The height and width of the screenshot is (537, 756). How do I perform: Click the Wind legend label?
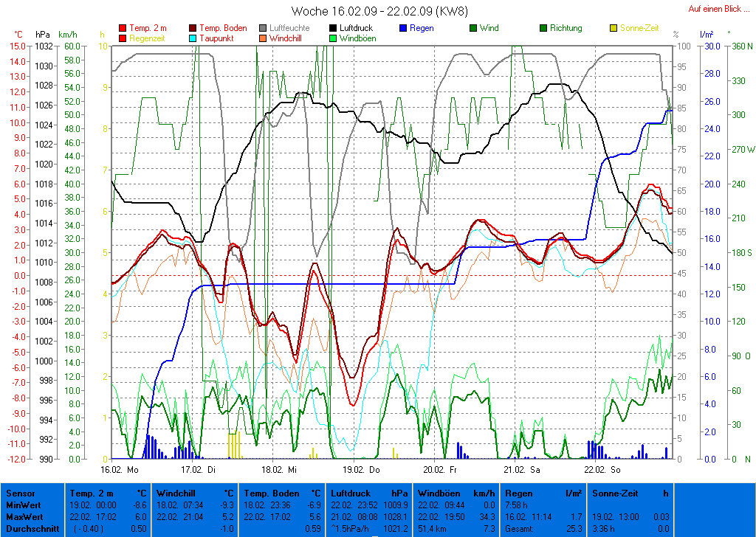click(x=489, y=29)
